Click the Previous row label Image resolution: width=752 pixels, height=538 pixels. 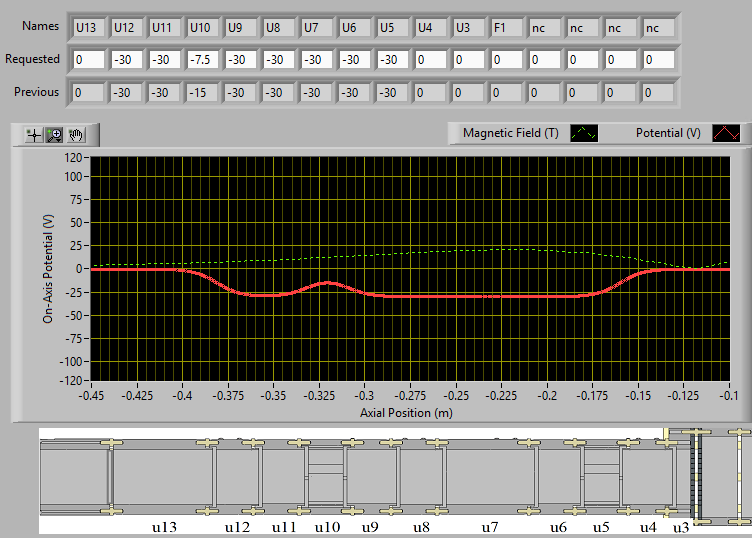point(36,92)
